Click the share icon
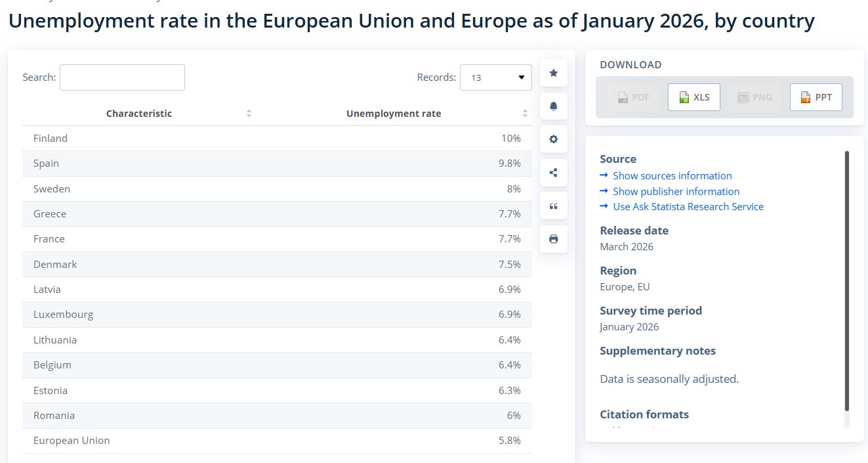The image size is (868, 463). pos(553,173)
